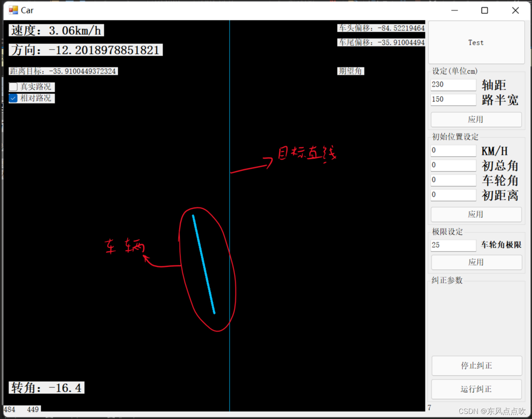532x419 pixels.
Task: Focus the 初距离 input field
Action: [453, 195]
